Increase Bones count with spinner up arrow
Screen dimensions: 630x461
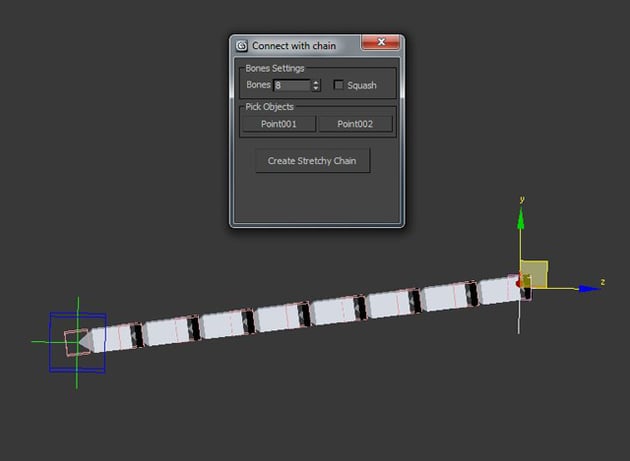click(x=316, y=83)
